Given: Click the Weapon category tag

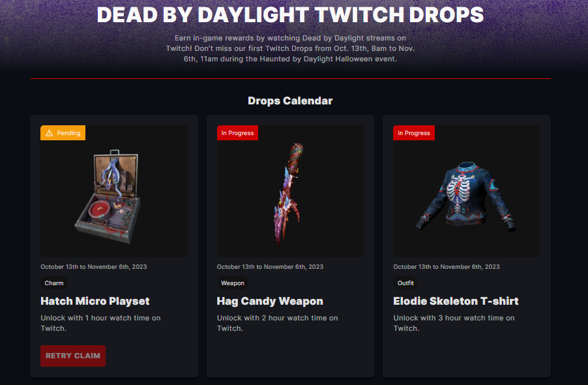Looking at the screenshot, I should (x=233, y=283).
